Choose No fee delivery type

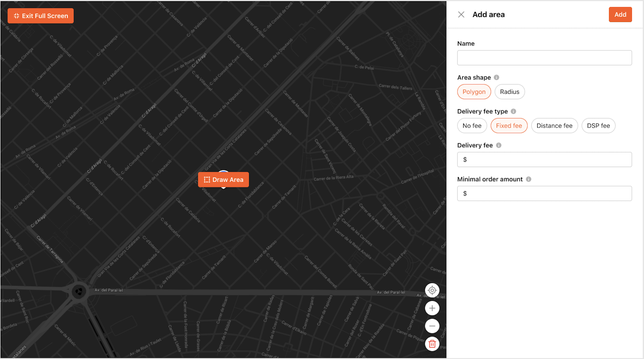(x=472, y=126)
